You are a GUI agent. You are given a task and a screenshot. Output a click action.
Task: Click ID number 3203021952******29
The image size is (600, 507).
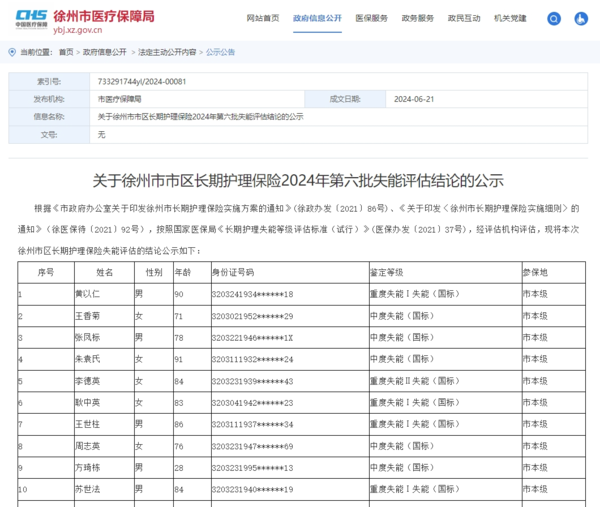point(253,316)
